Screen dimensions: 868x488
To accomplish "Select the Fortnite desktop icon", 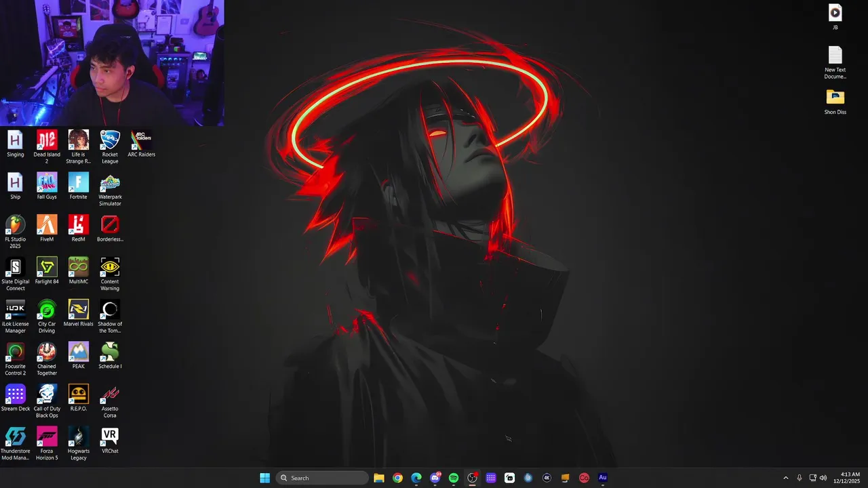I will (x=78, y=186).
